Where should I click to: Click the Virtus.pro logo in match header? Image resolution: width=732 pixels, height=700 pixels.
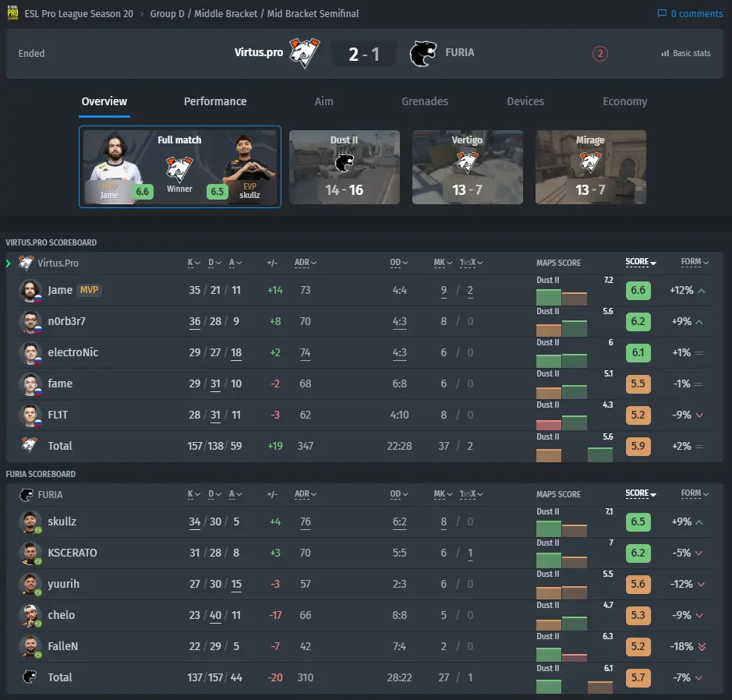tap(304, 53)
